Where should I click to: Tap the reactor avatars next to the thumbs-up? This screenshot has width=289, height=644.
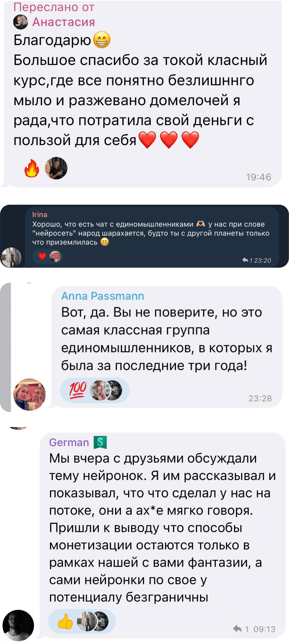point(92,621)
